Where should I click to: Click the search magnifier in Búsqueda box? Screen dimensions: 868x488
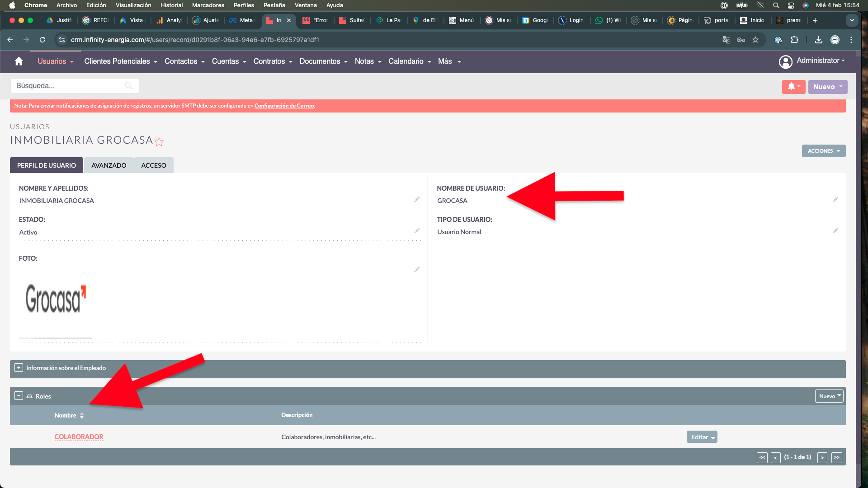(x=128, y=86)
